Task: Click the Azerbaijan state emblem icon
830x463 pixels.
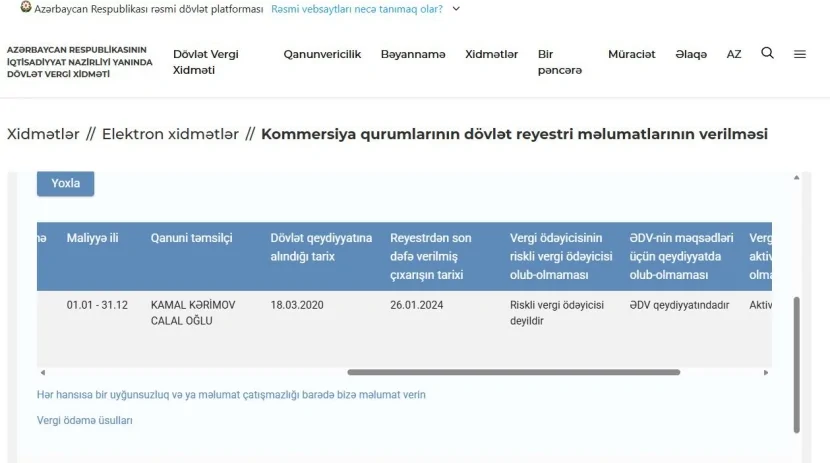Action: coord(26,8)
